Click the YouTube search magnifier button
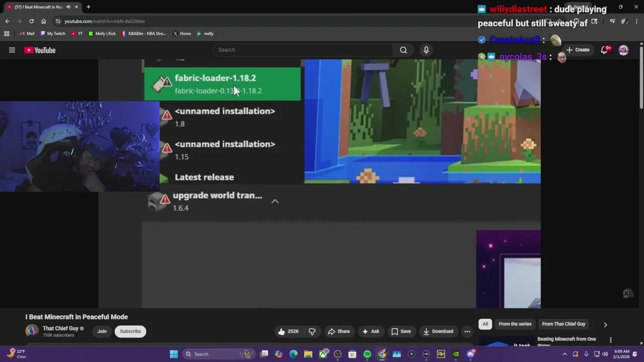The image size is (644, 362). (404, 50)
